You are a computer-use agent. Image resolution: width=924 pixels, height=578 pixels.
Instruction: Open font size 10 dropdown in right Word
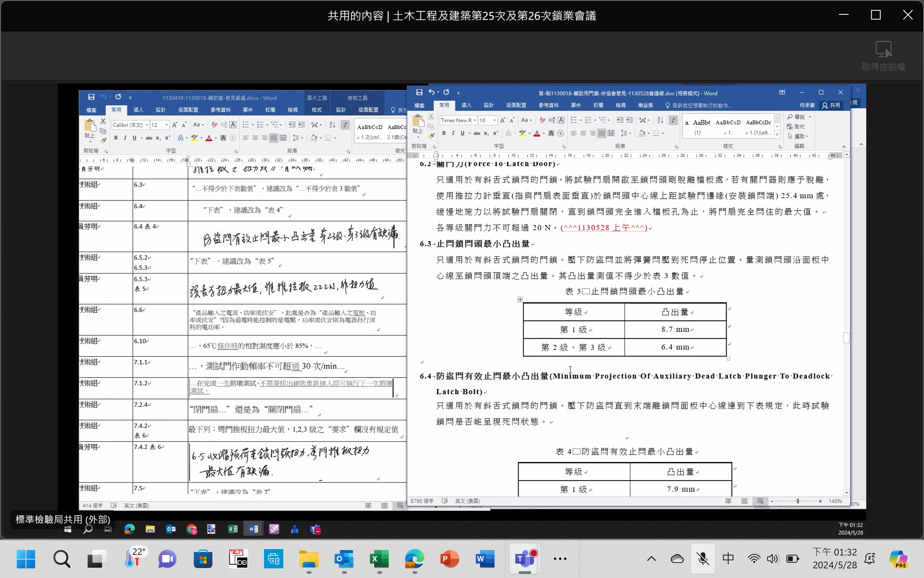coord(494,120)
